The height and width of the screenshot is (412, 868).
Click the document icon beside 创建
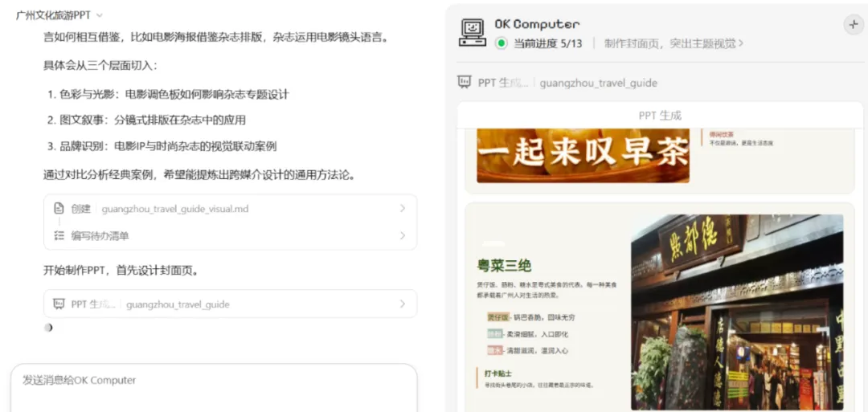tap(59, 209)
